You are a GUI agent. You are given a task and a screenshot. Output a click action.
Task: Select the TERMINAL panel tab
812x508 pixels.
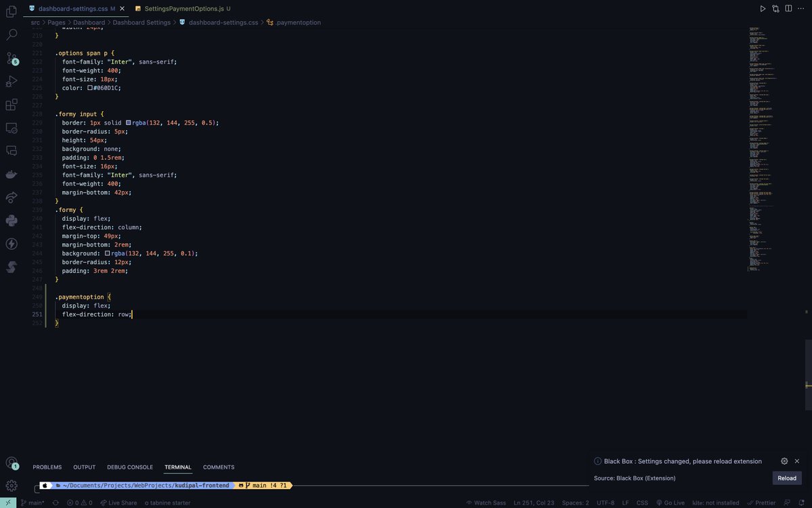pos(178,467)
